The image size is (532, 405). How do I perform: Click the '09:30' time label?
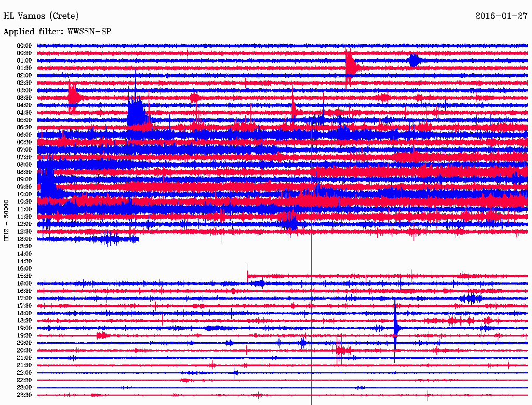(24, 187)
